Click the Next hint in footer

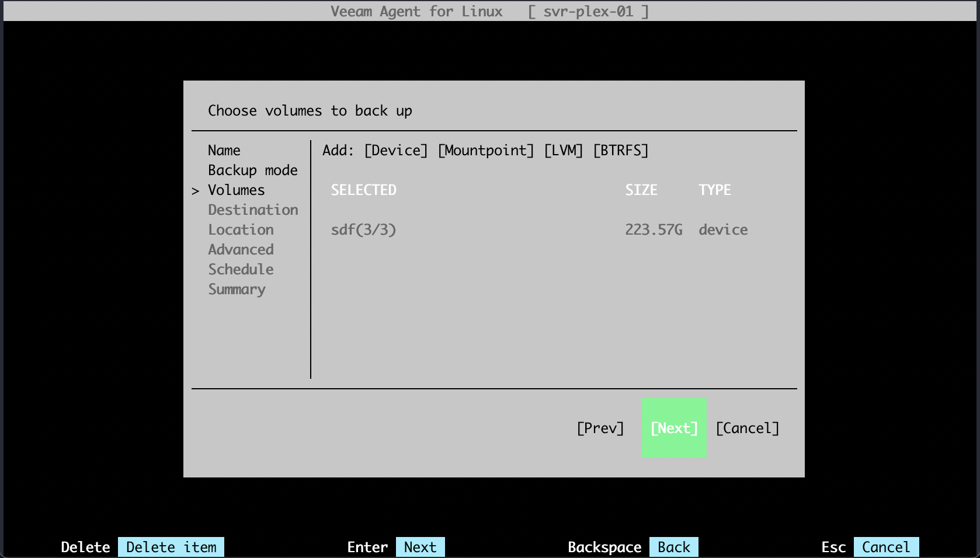point(421,547)
